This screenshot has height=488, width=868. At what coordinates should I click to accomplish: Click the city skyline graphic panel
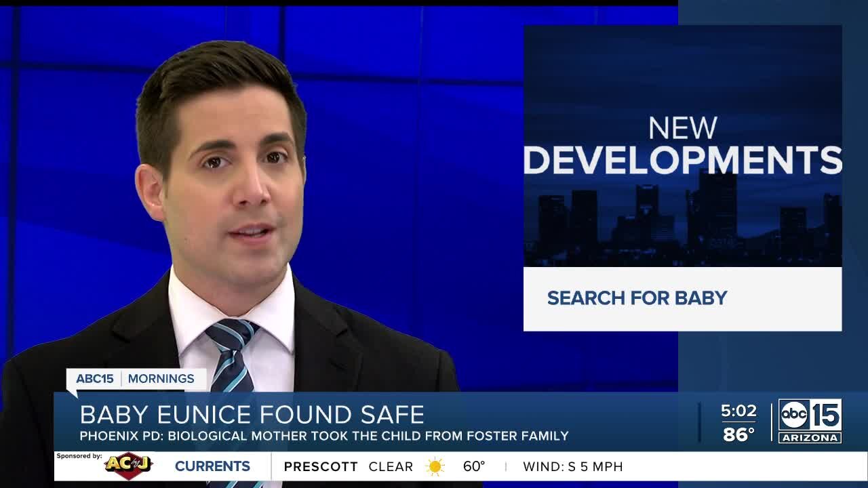tap(682, 146)
